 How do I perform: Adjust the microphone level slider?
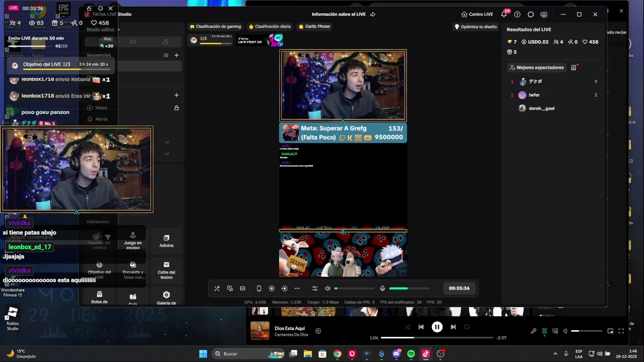(409, 289)
